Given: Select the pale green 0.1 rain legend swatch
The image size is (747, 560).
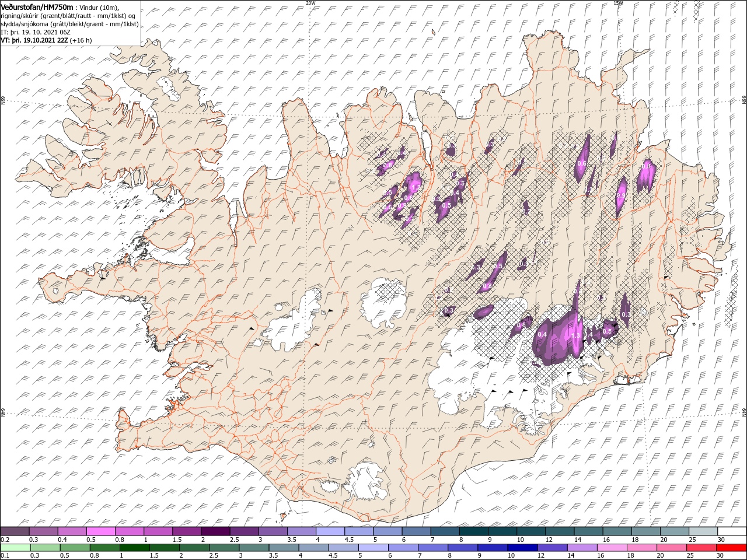Looking at the screenshot, I should click(x=15, y=548).
